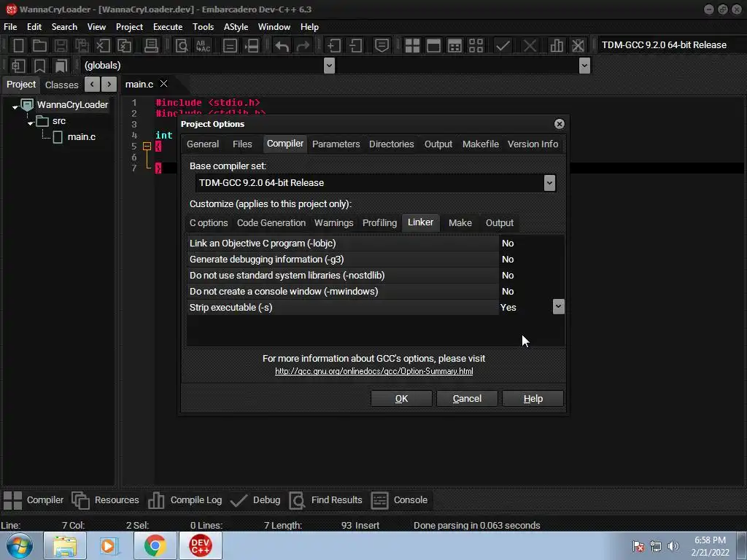
Task: Open the Compile Log bottom panel
Action: (185, 500)
